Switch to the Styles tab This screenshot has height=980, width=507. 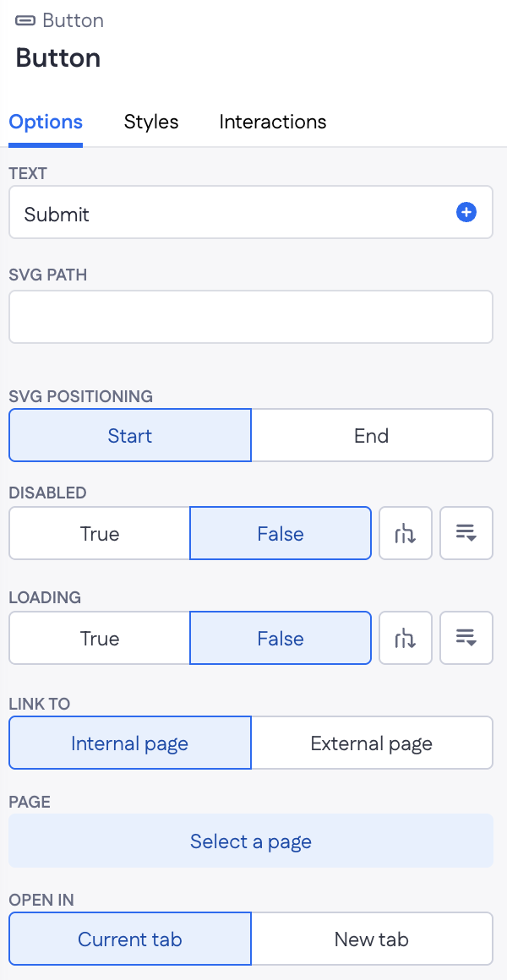(x=151, y=122)
